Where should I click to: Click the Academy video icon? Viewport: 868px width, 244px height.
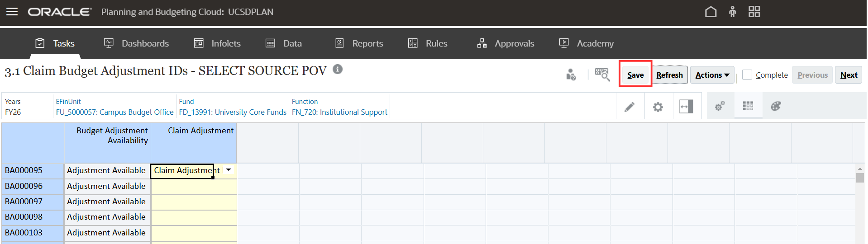coord(564,43)
